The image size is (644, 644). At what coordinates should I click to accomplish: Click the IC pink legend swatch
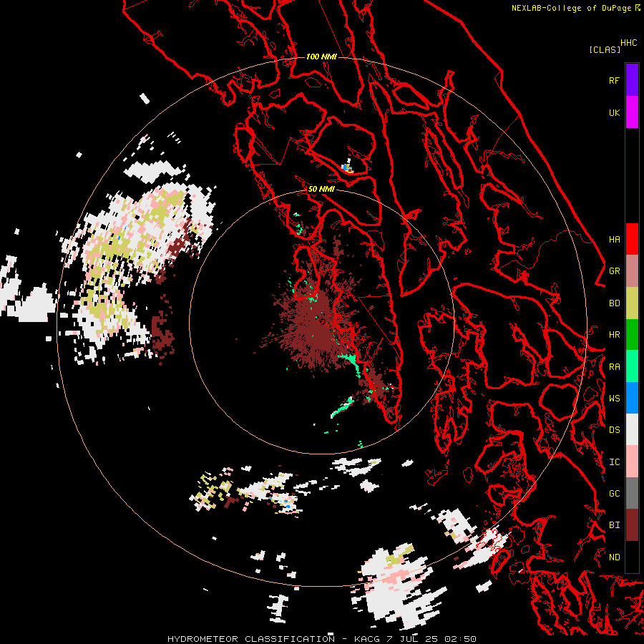coord(632,462)
